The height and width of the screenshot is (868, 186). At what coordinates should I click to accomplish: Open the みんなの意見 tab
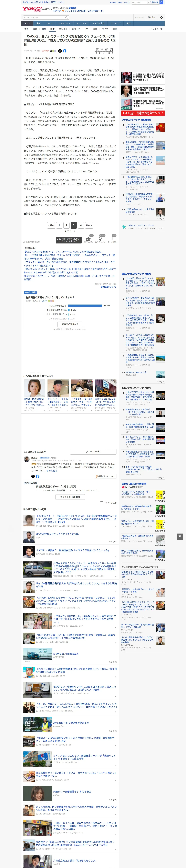[99, 24]
